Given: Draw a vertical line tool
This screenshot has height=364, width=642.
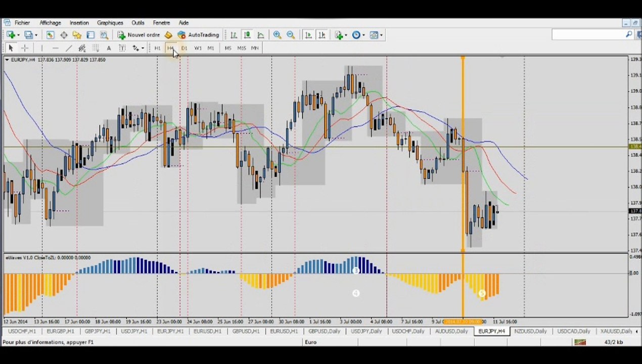Looking at the screenshot, I should (41, 48).
